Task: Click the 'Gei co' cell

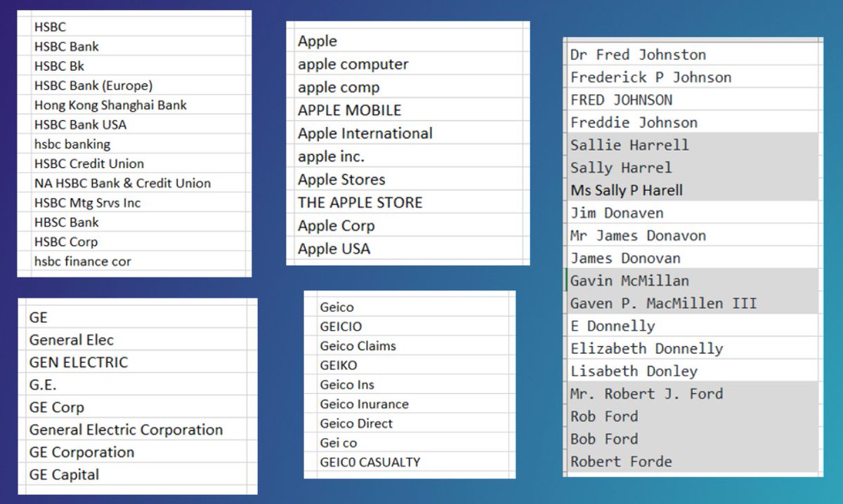Action: click(412, 443)
